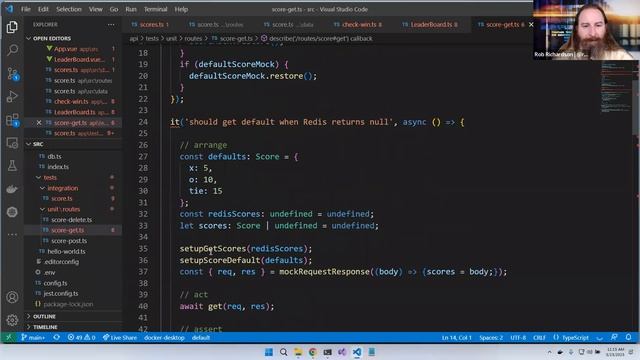The width and height of the screenshot is (640, 360).
Task: Open Explorer views and more actions menu
Action: pyautogui.click(x=111, y=24)
